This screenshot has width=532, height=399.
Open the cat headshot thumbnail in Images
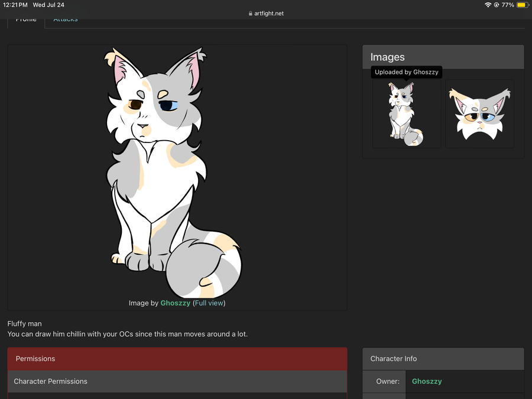(x=480, y=113)
